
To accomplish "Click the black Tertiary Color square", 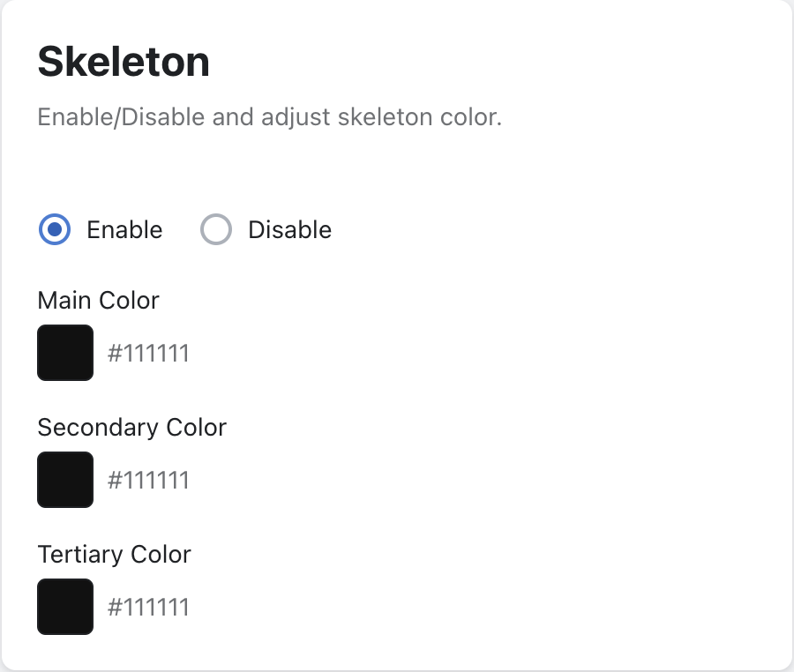I will pos(64,606).
